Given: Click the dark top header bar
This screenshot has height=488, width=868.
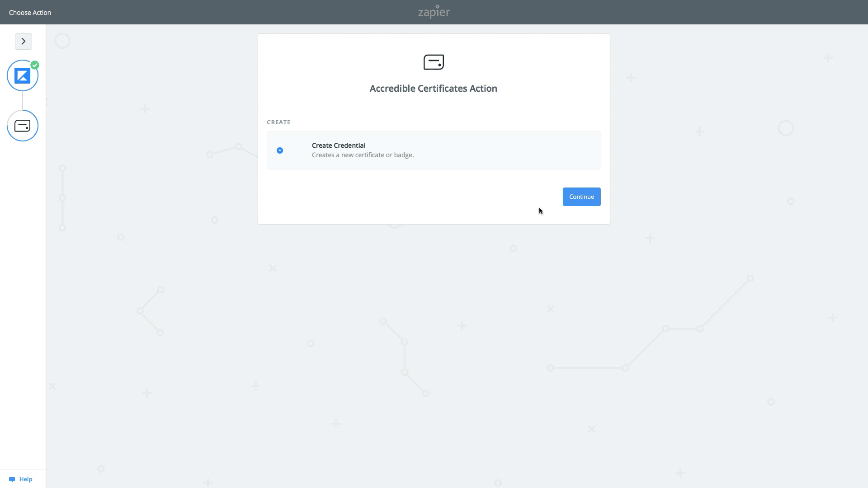Looking at the screenshot, I should (x=678, y=12).
